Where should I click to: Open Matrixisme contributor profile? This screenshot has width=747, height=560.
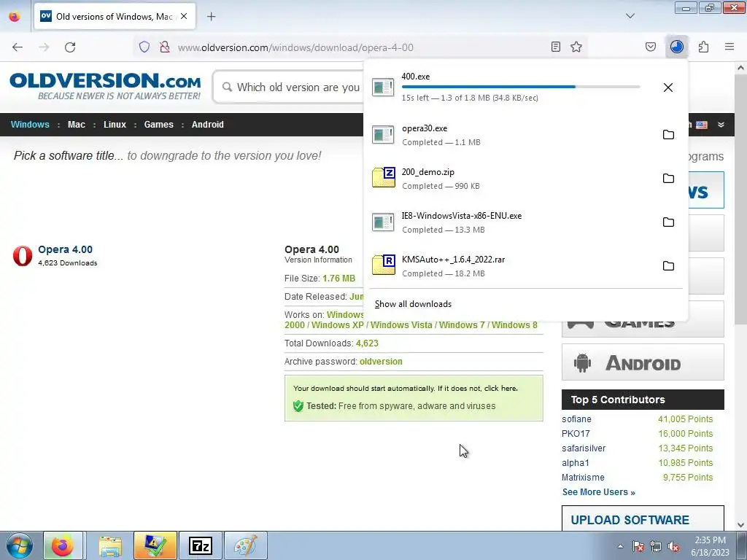[x=583, y=477]
